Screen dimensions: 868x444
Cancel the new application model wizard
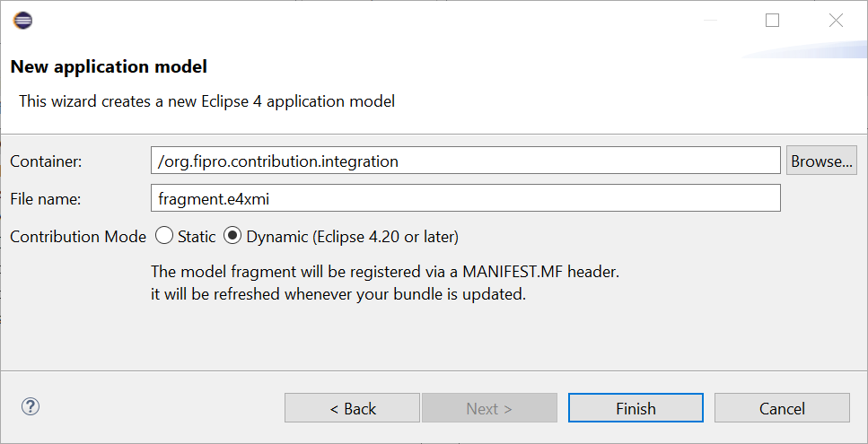782,408
